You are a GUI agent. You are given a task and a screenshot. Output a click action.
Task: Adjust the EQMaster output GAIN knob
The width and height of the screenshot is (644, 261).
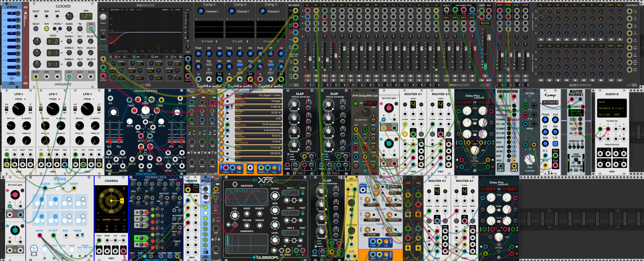click(188, 47)
